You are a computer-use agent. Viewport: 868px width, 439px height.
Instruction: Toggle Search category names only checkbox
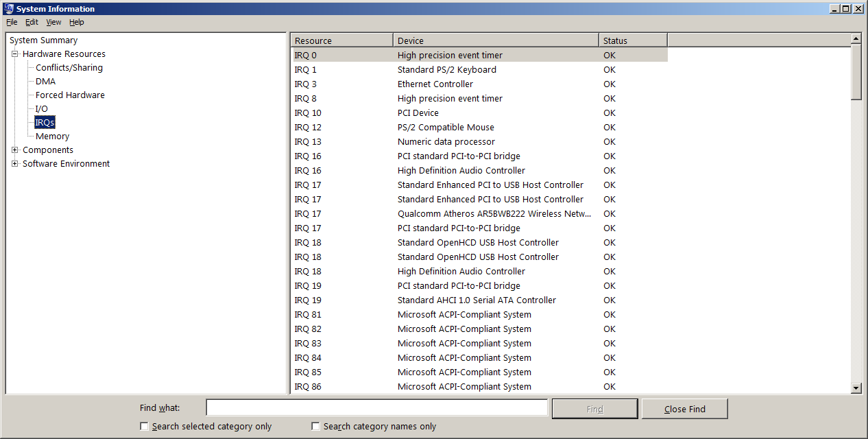(x=315, y=427)
